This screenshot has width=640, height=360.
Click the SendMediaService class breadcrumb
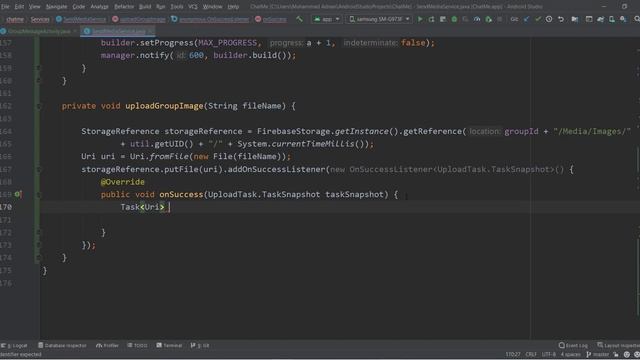[x=81, y=19]
